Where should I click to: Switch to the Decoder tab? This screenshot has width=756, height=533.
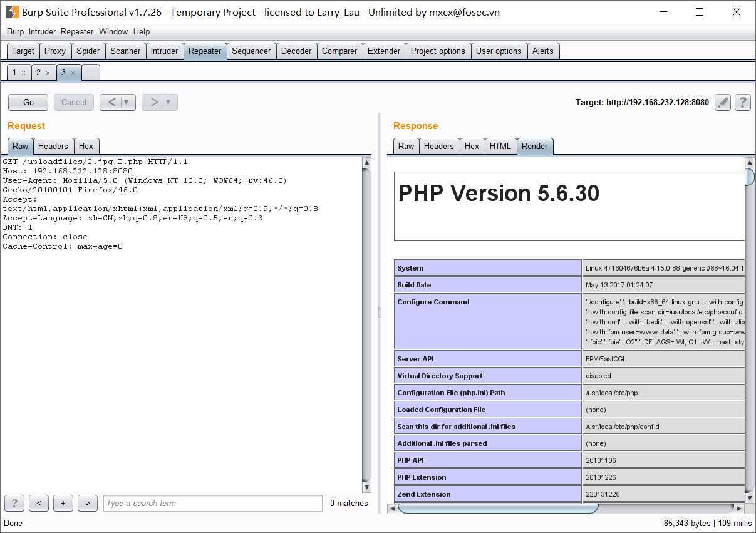296,51
